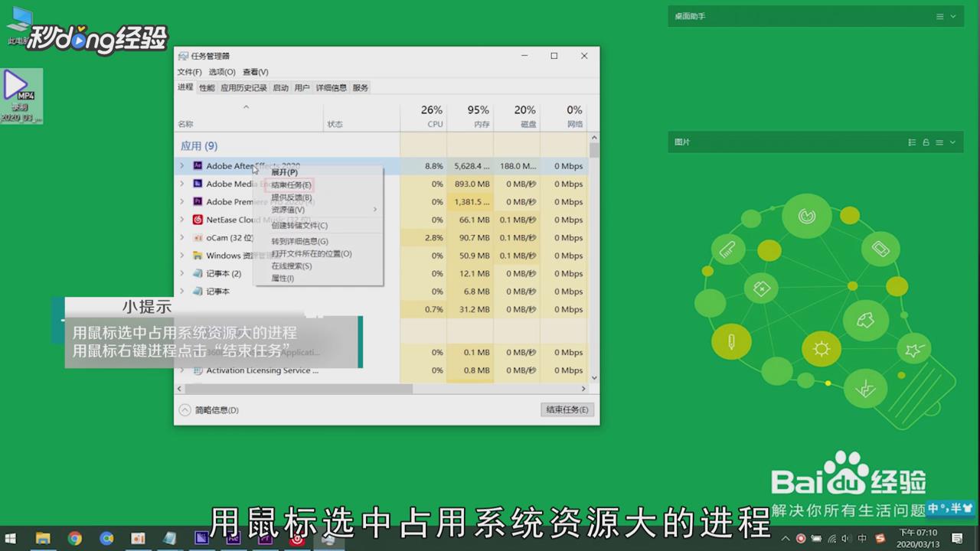
Task: Sort by the CPU 26% column header
Action: click(x=423, y=116)
